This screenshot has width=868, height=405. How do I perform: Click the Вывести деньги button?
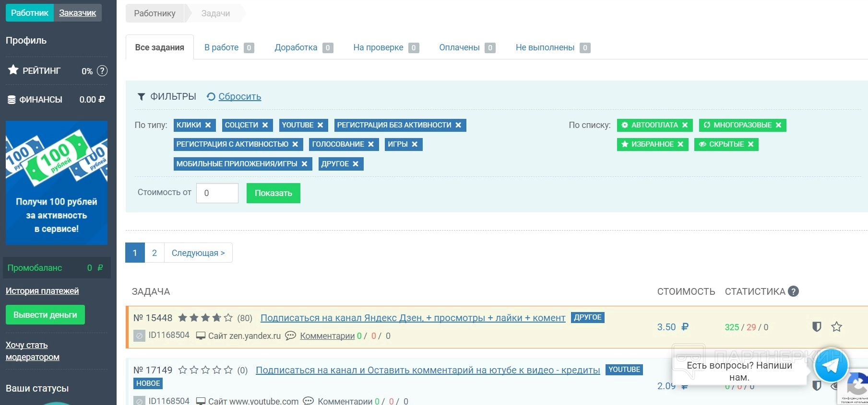[45, 315]
